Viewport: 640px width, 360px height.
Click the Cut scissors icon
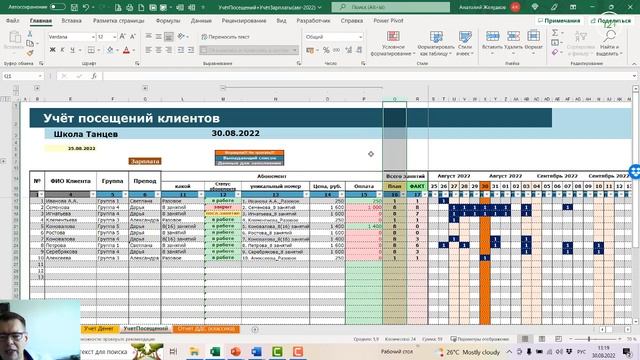(30, 34)
